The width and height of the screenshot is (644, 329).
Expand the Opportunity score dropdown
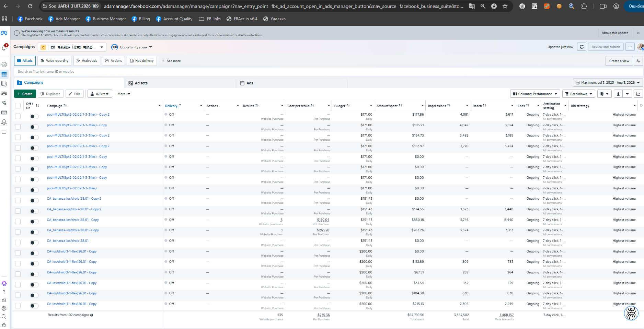click(x=131, y=47)
